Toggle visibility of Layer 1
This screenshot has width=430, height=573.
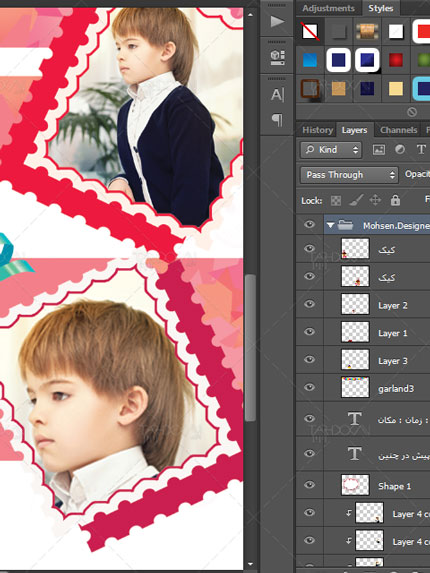click(x=309, y=332)
